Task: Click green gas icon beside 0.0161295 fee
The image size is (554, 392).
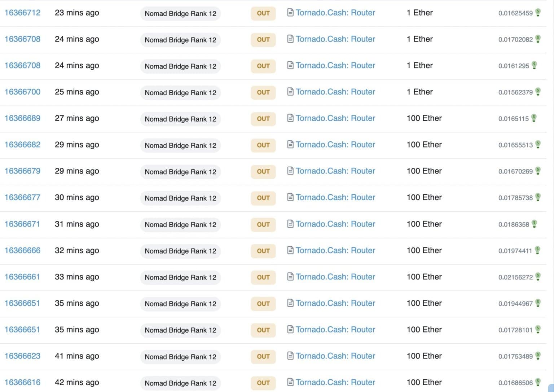Action: [534, 65]
